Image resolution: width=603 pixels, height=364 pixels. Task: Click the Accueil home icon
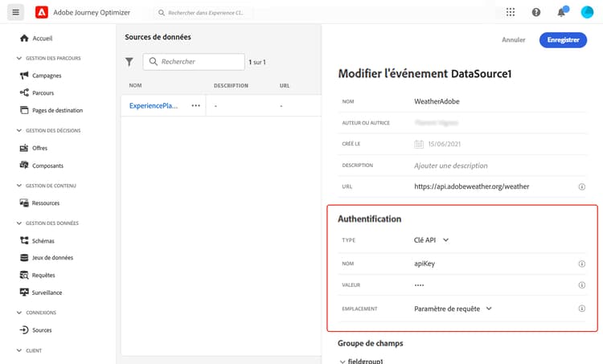click(24, 38)
